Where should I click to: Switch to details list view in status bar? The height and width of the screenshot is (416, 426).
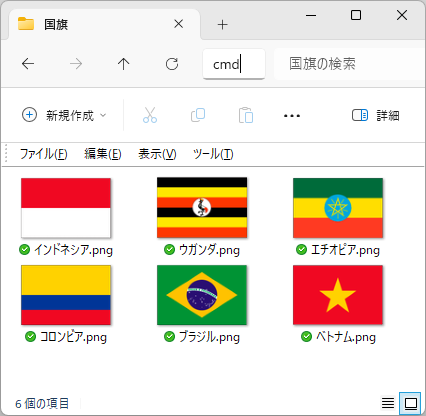[x=388, y=403]
